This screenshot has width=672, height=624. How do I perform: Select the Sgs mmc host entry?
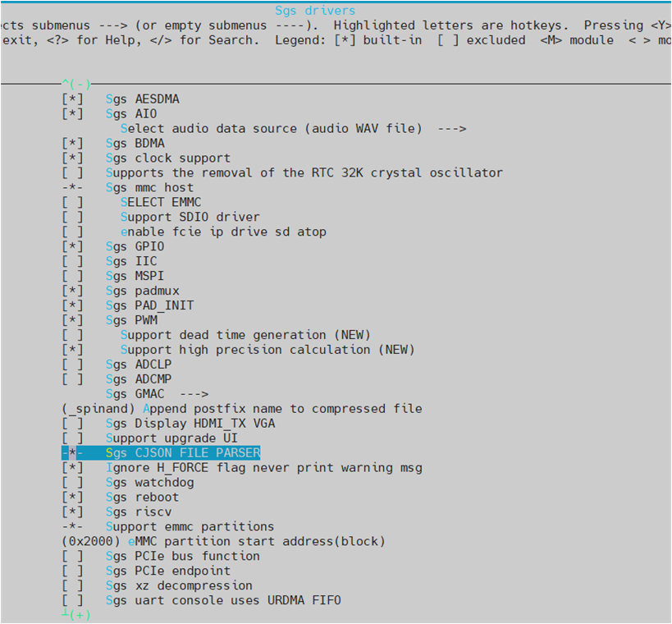149,188
